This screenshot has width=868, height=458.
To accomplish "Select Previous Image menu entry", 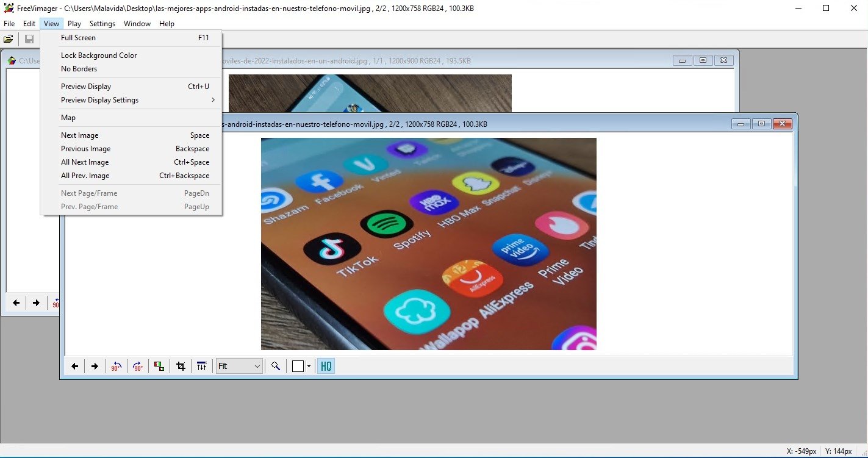I will tap(131, 149).
